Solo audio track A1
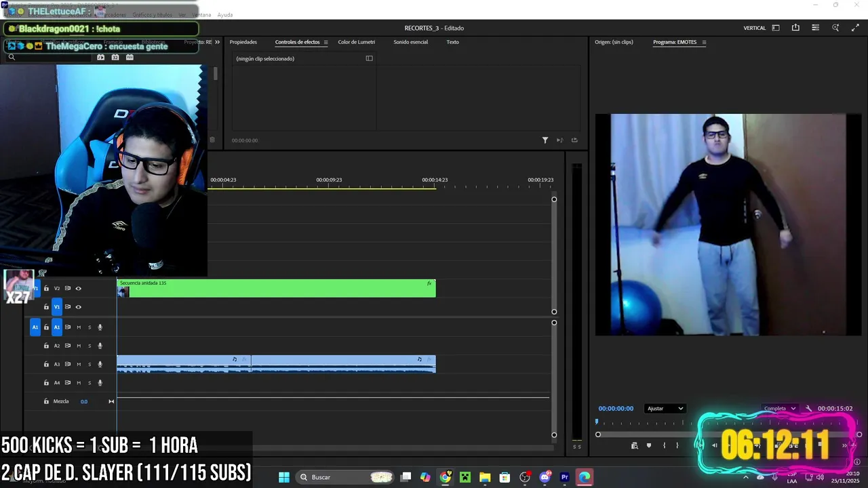The height and width of the screenshot is (488, 868). click(x=90, y=327)
